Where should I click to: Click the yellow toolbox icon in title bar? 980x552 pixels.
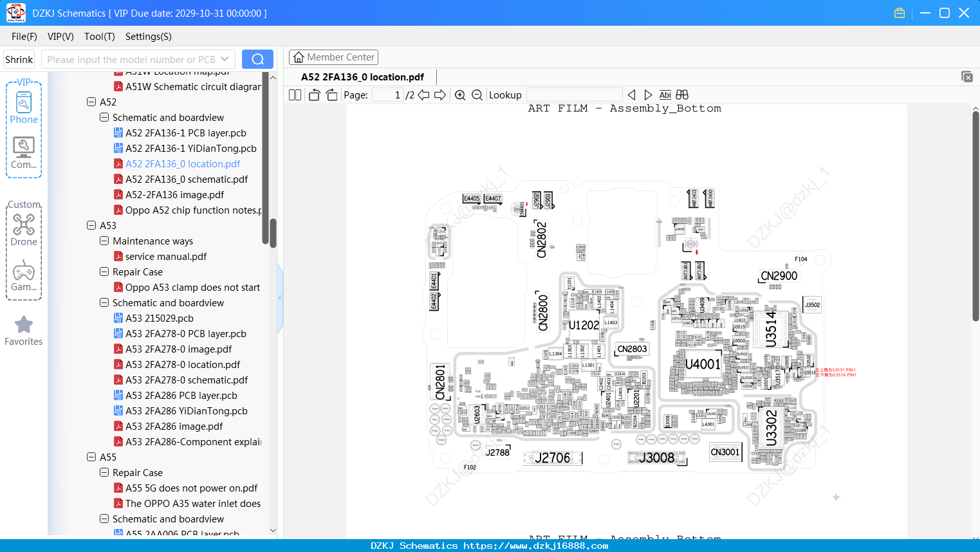(900, 13)
